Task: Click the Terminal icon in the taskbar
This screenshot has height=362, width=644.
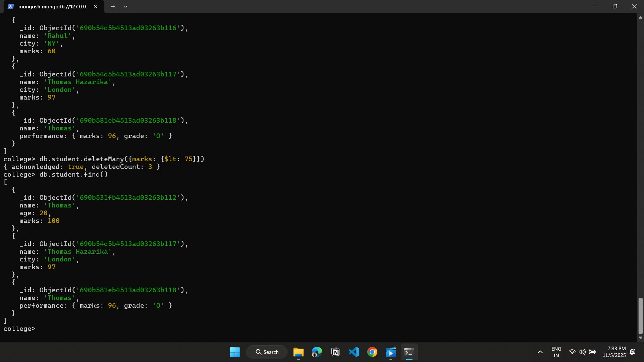Action: pyautogui.click(x=409, y=352)
